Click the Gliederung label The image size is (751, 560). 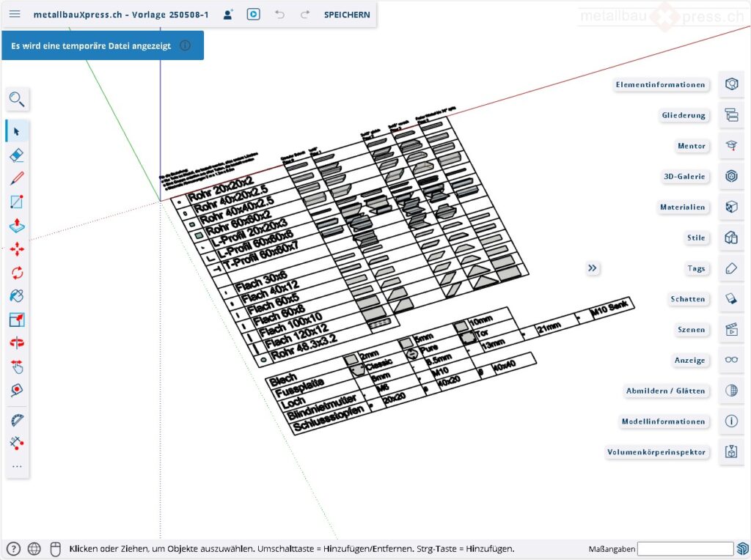(x=684, y=115)
